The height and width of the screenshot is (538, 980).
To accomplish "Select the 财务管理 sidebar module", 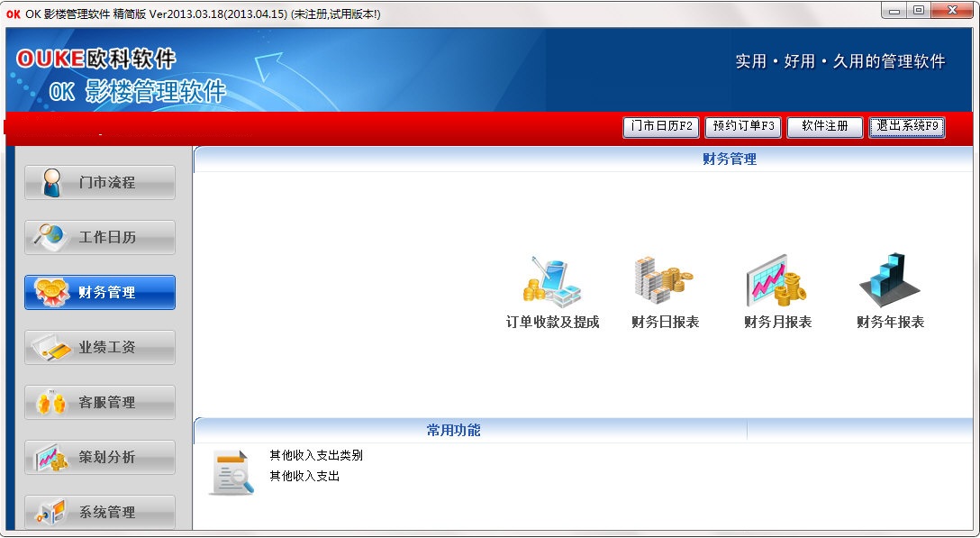I will click(99, 292).
